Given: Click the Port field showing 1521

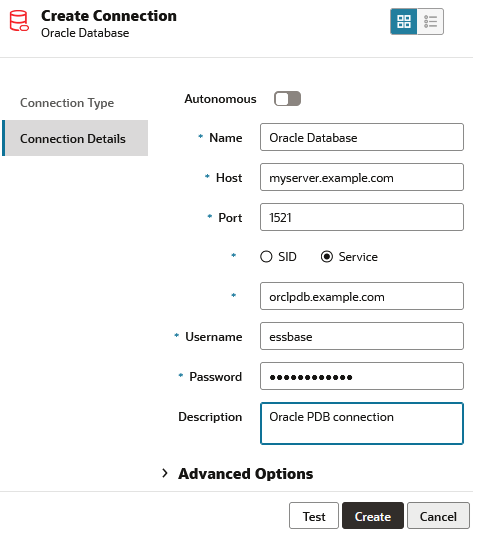Looking at the screenshot, I should [x=362, y=217].
